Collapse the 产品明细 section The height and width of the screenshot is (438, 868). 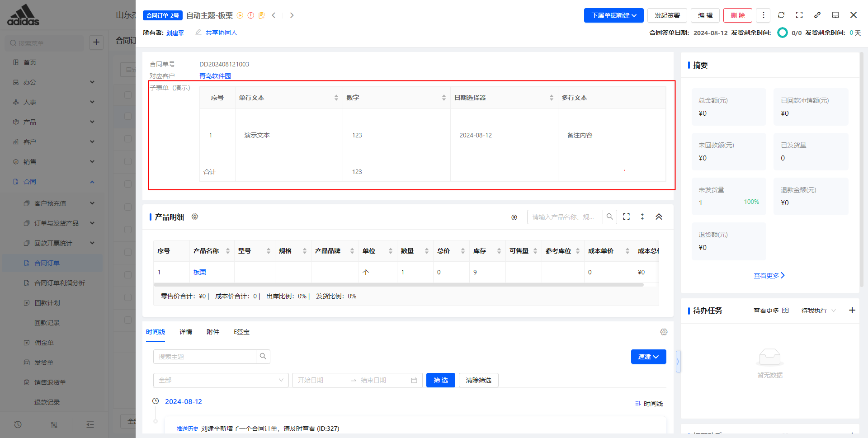[659, 217]
